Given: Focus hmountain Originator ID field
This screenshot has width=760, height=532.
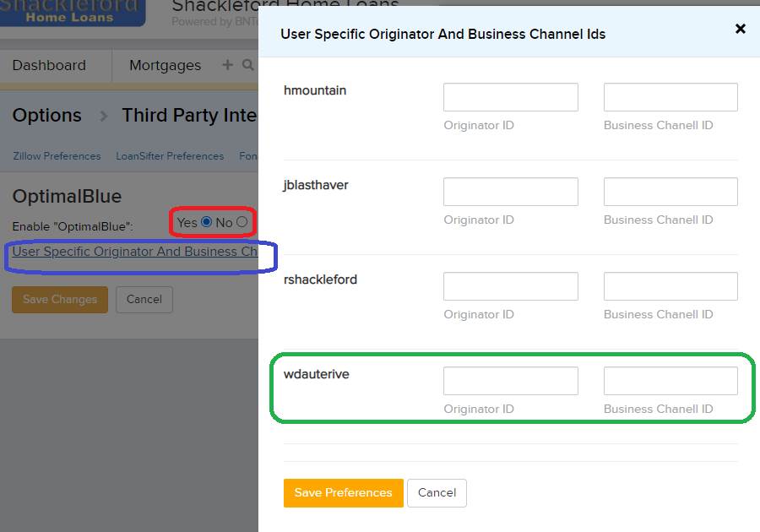Looking at the screenshot, I should (x=510, y=97).
